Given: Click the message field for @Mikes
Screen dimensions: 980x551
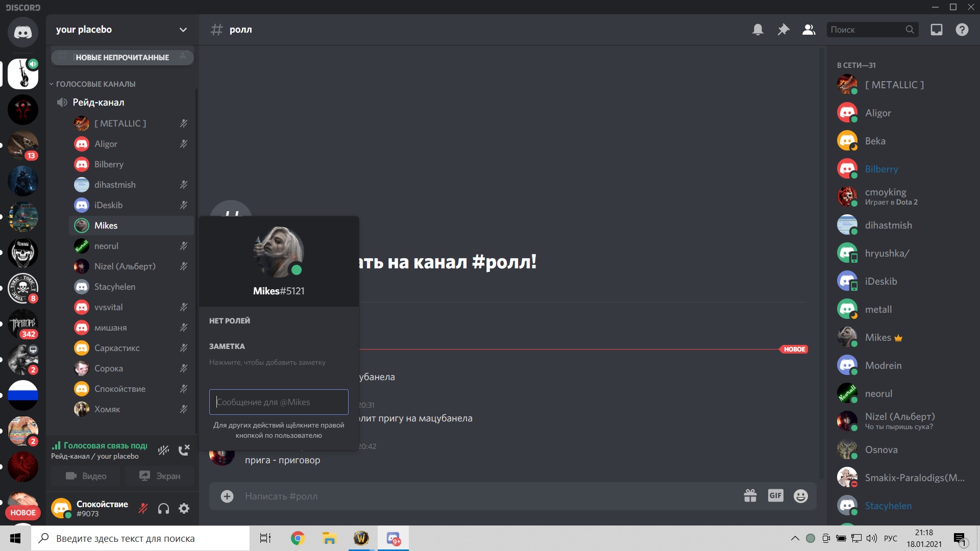Looking at the screenshot, I should [x=279, y=402].
